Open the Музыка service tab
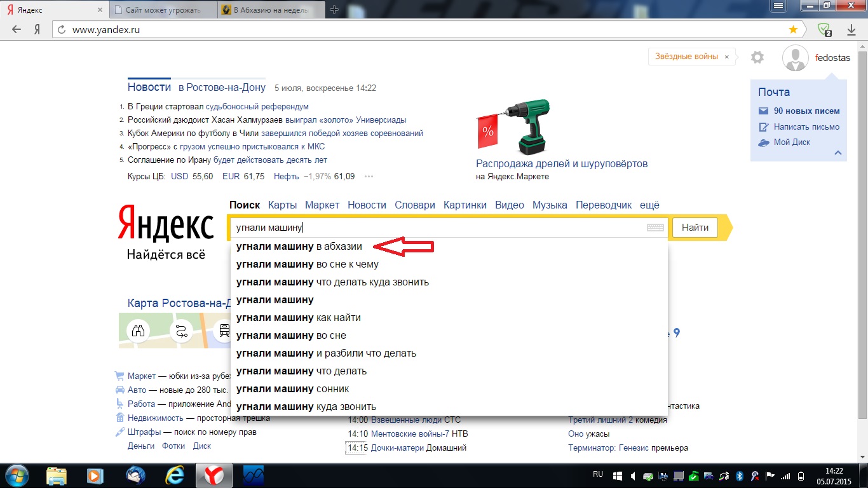This screenshot has height=499, width=868. point(550,205)
